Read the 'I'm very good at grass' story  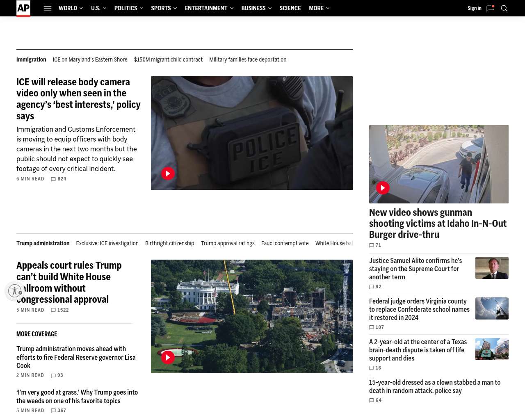point(77,397)
